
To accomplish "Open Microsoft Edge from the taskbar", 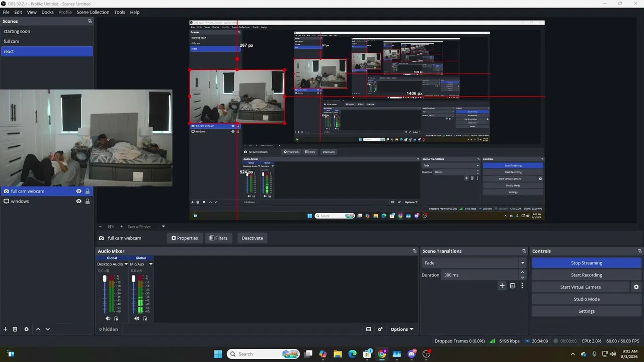I will coord(352,354).
